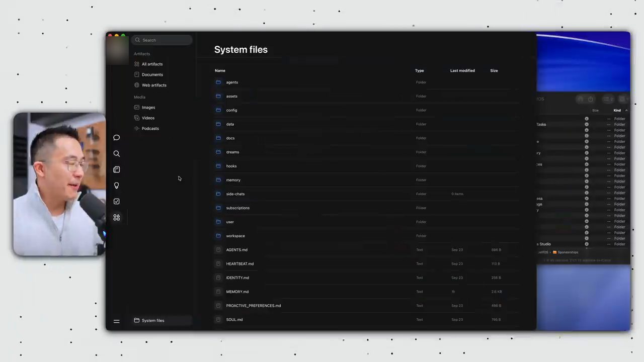Open the assets folder name
The height and width of the screenshot is (362, 644).
tap(232, 96)
